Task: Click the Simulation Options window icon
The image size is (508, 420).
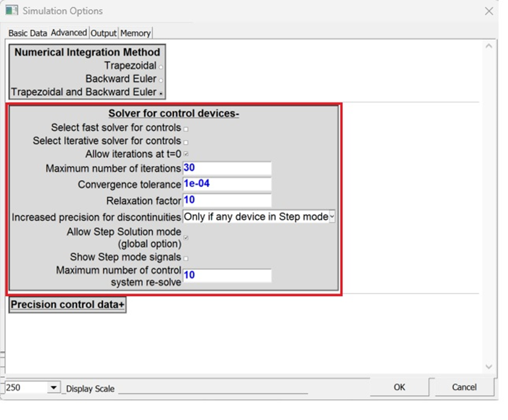Action: [x=12, y=11]
